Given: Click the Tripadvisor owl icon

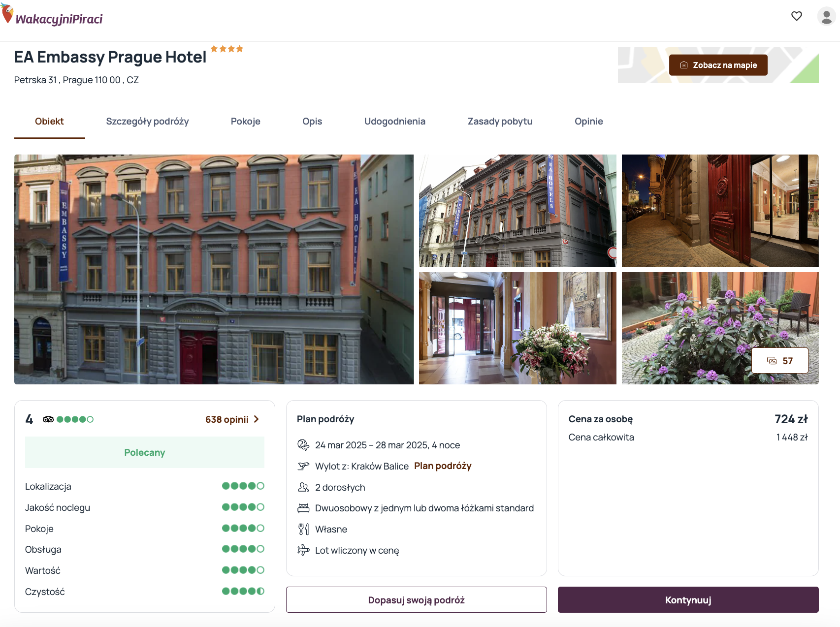Looking at the screenshot, I should pos(48,419).
